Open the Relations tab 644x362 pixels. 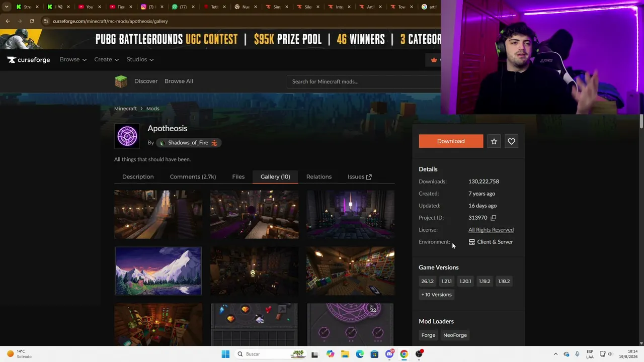click(319, 177)
